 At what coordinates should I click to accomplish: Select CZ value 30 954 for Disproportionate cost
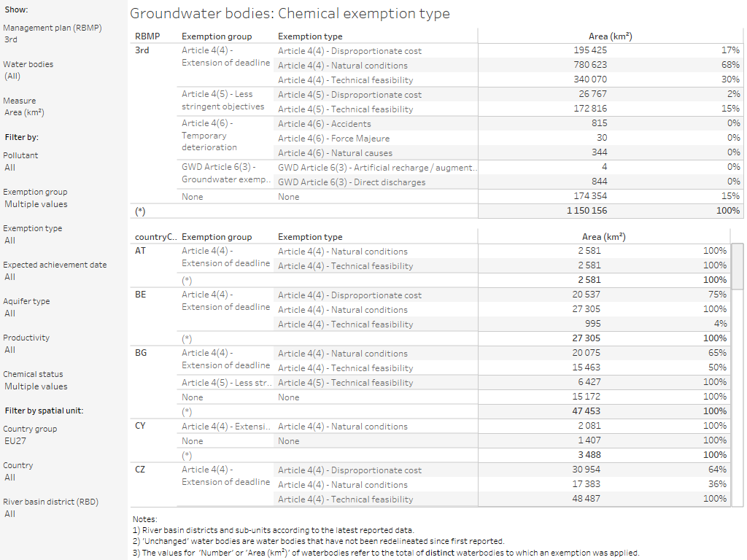(586, 470)
